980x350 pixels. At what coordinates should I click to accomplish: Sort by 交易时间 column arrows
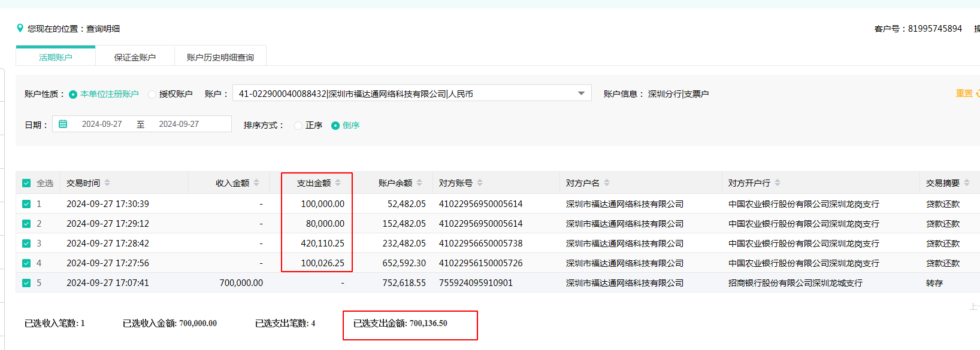pyautogui.click(x=107, y=183)
